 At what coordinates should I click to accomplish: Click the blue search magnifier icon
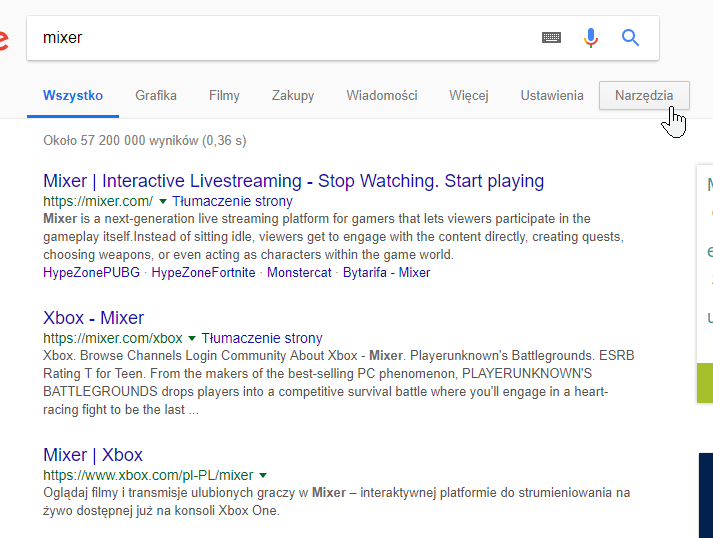point(630,38)
